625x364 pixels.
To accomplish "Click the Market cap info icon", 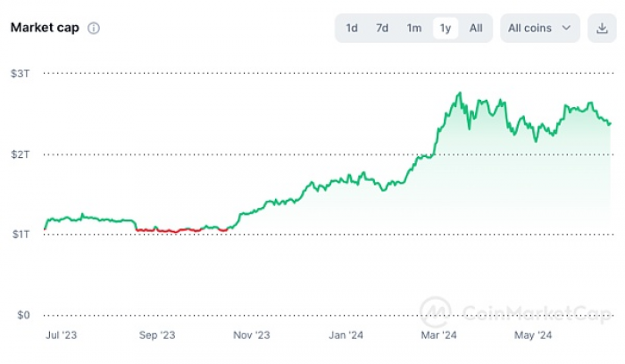I will click(x=94, y=29).
